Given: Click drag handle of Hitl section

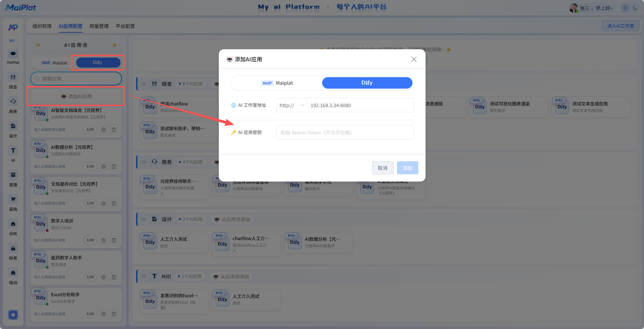Looking at the screenshot, I should click(144, 276).
